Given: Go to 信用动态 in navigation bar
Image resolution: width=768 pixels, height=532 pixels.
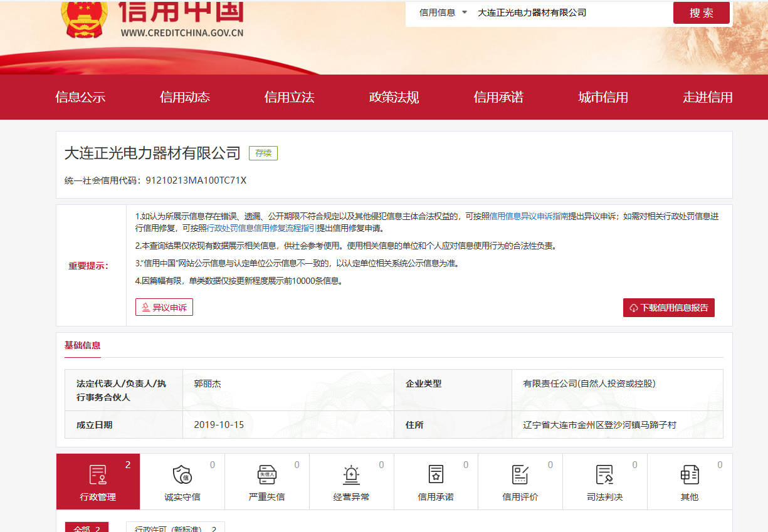Looking at the screenshot, I should tap(185, 97).
